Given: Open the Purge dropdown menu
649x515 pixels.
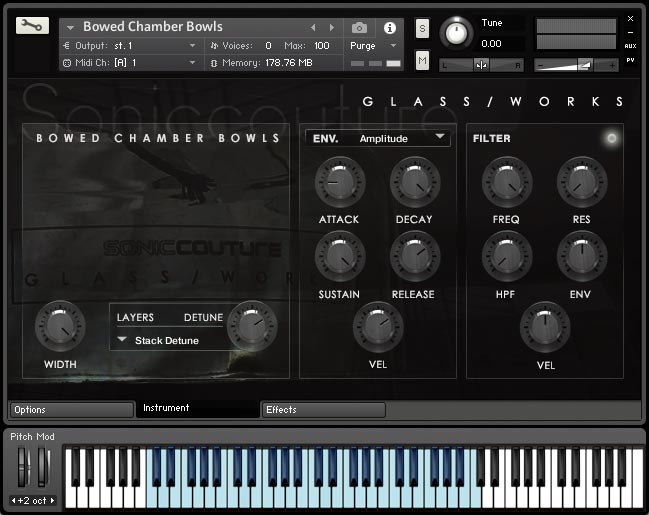Looking at the screenshot, I should (373, 46).
